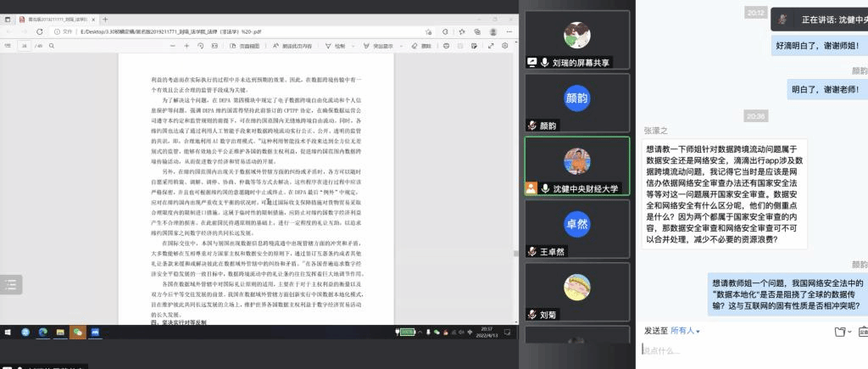The image size is (868, 369).
Task: Expand the Draw tool options
Action: click(353, 45)
